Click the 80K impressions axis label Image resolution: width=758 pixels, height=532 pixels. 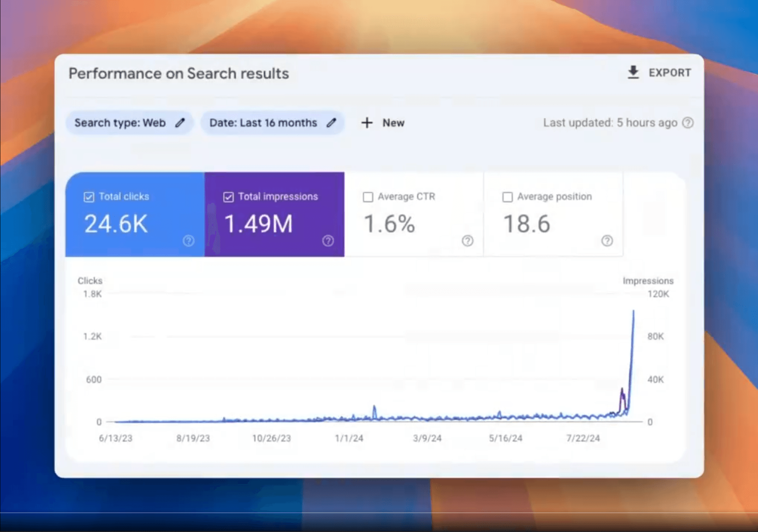point(656,337)
